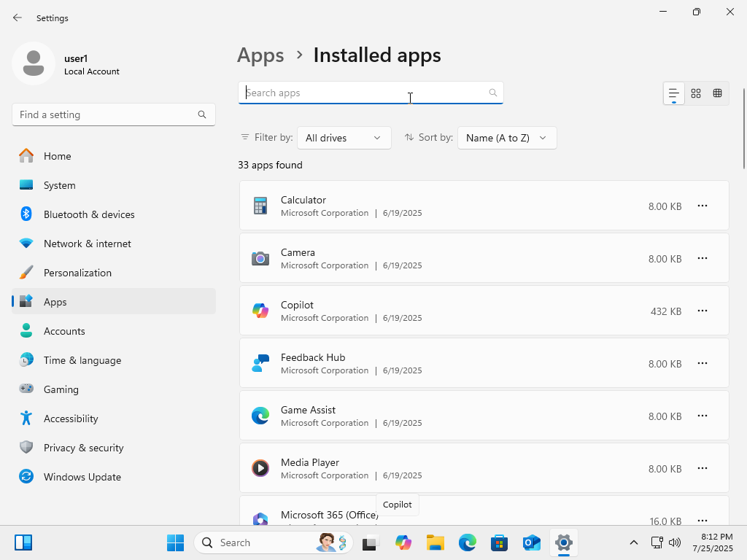Click the taskbar Search box

(x=274, y=542)
